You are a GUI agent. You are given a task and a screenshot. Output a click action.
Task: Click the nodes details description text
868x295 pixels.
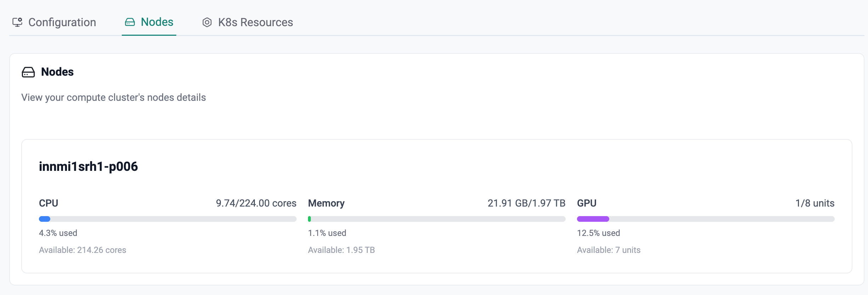[114, 98]
